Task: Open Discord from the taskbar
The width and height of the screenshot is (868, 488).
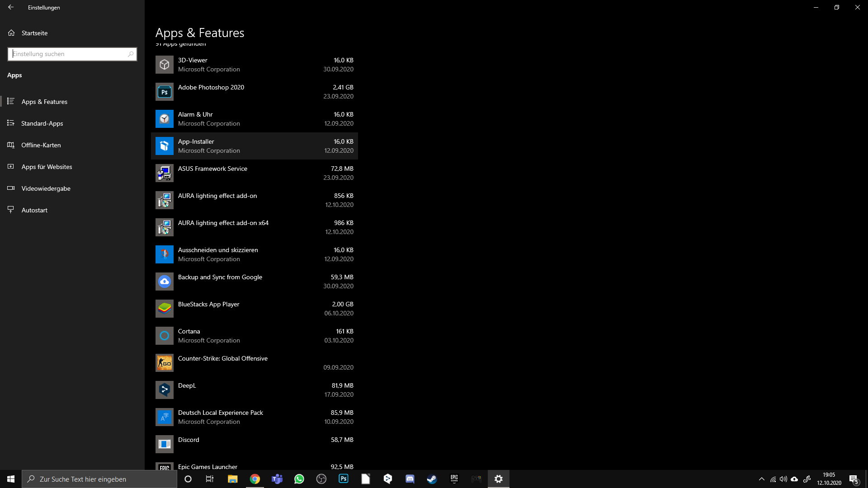Action: pyautogui.click(x=410, y=479)
